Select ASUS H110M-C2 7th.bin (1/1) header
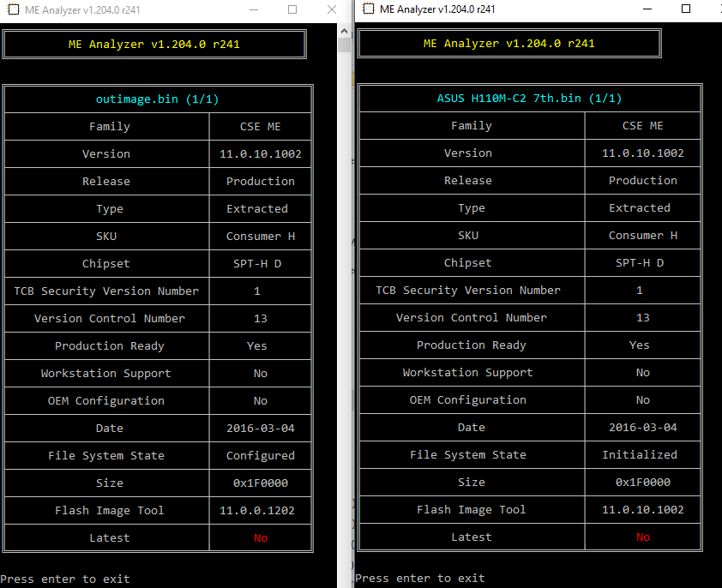This screenshot has height=588, width=722. 529,98
